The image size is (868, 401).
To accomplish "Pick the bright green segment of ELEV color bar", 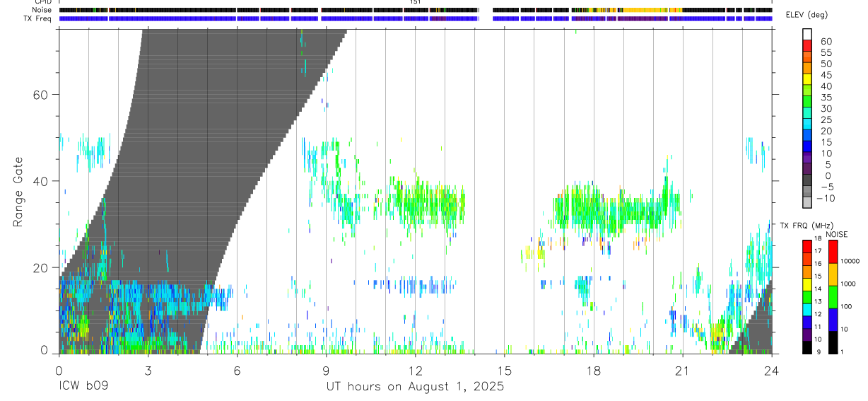I will point(807,102).
